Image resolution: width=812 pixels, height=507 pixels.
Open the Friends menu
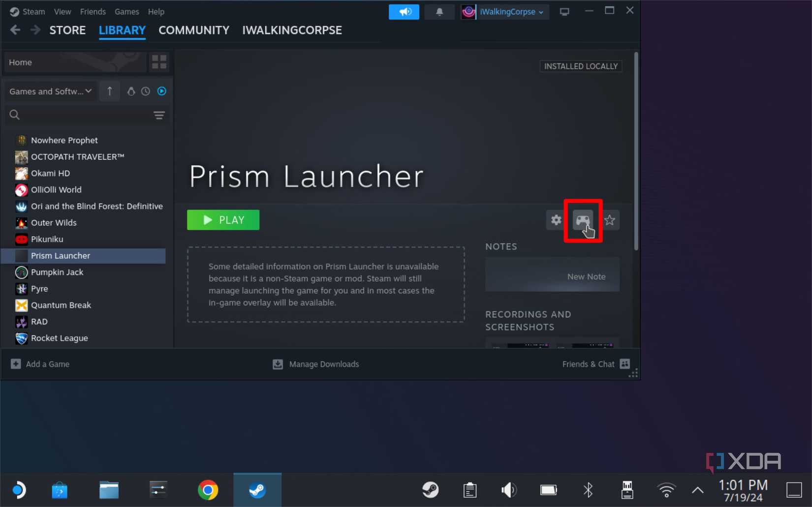(x=93, y=11)
